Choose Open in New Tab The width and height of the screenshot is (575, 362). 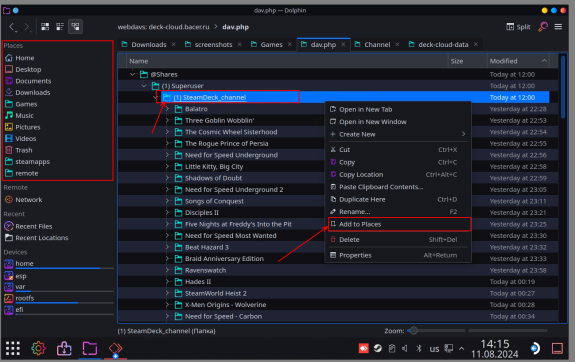click(x=398, y=109)
